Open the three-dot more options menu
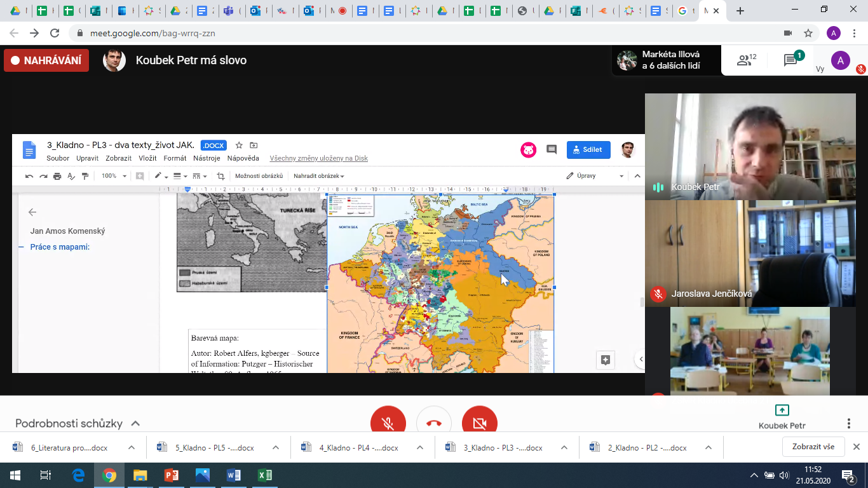This screenshot has height=488, width=868. 848,424
